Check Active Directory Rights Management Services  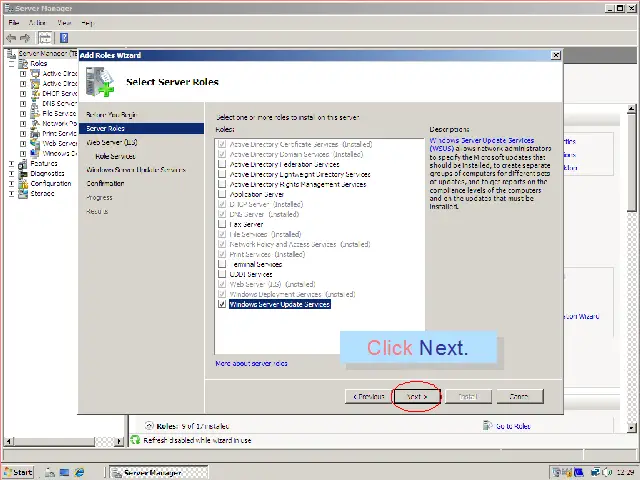[222, 184]
